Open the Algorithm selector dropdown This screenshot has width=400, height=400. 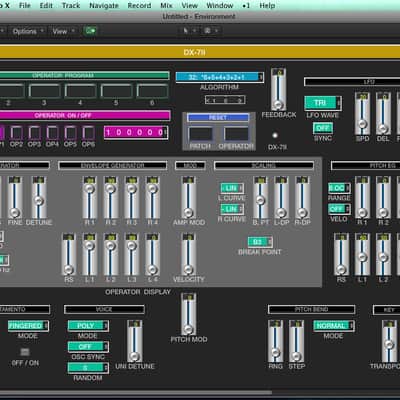[220, 77]
